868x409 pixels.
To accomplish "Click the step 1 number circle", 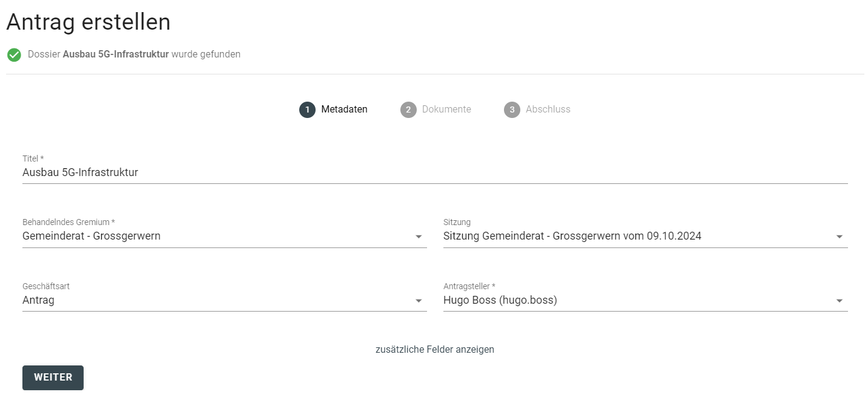I will pos(307,110).
